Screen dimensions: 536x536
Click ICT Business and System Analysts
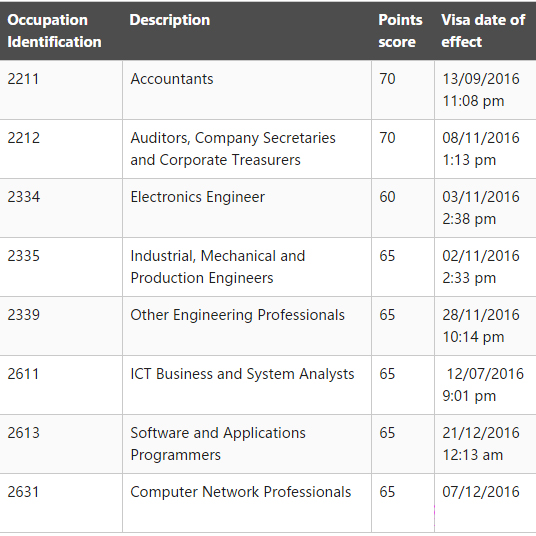[x=242, y=374]
